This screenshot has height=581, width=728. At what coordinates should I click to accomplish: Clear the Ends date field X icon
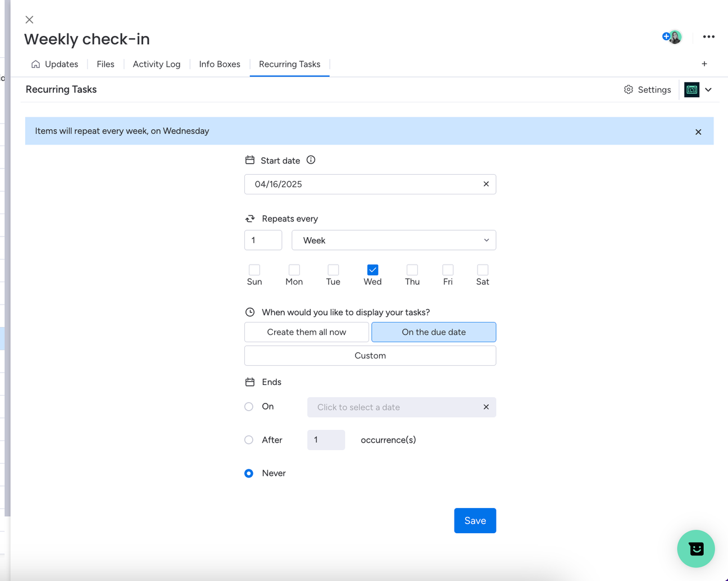pos(486,407)
